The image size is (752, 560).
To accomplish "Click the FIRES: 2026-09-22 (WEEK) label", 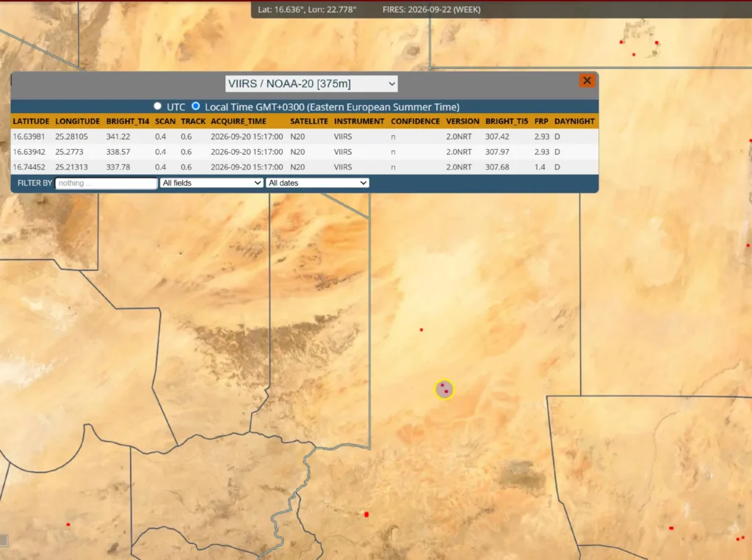I will coord(432,10).
